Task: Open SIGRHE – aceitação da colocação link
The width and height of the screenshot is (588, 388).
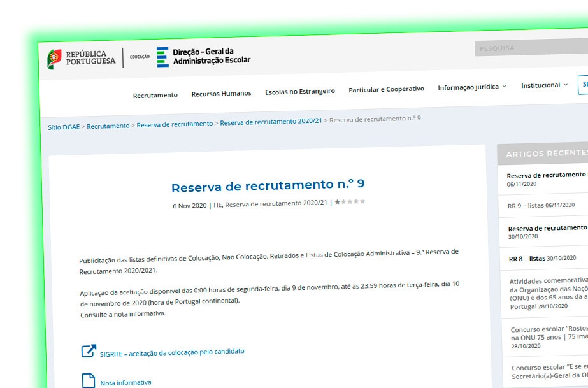Action: coord(172,351)
